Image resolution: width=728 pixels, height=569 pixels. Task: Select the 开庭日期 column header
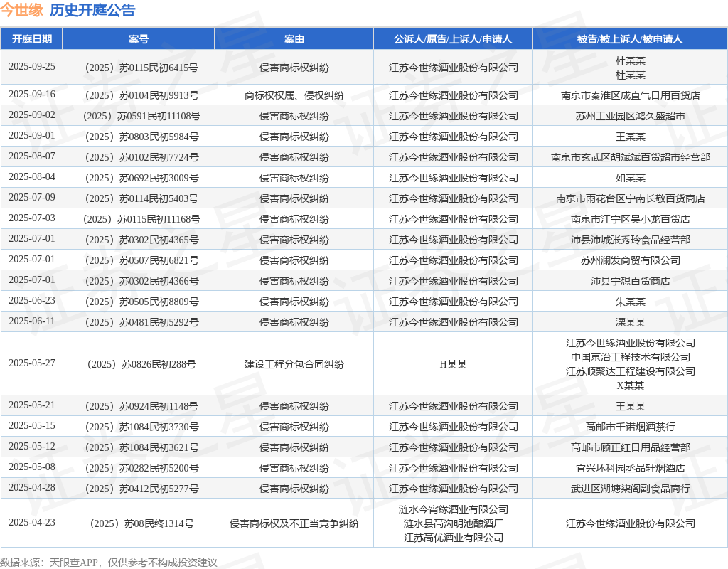31,39
